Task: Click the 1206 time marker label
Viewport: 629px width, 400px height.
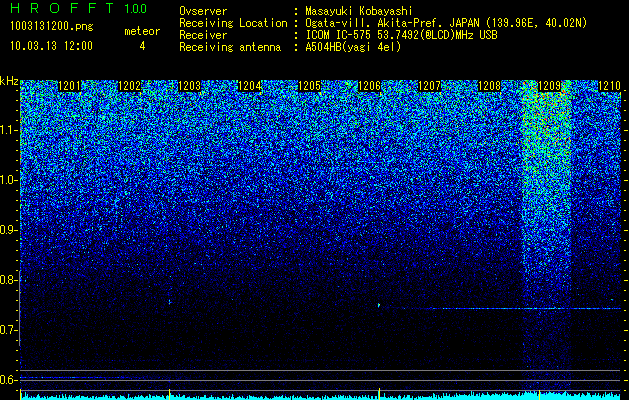Action: (x=369, y=86)
